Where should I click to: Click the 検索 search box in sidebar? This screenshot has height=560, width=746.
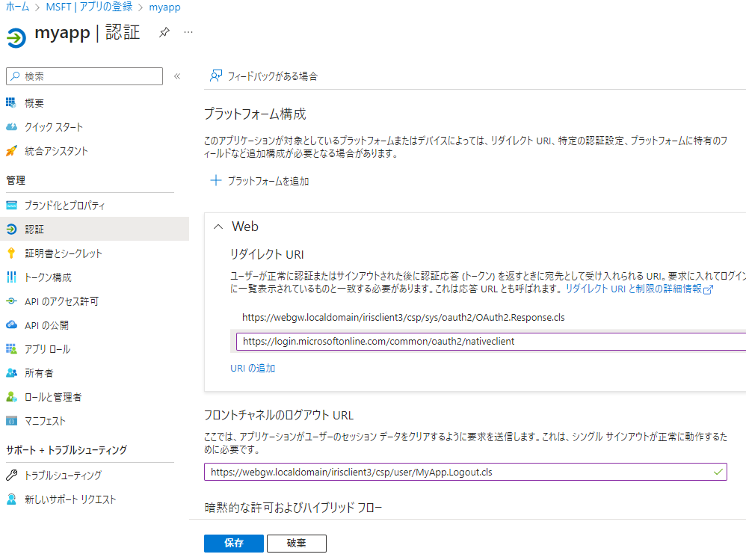tap(84, 76)
